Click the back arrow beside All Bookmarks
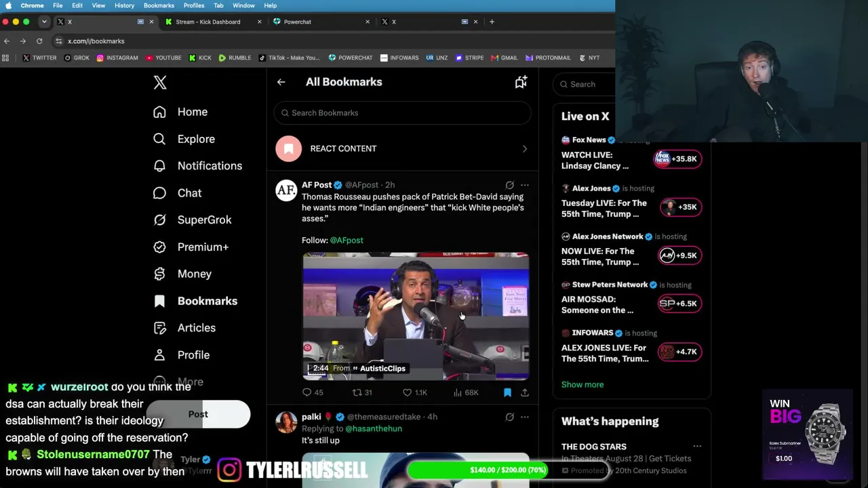This screenshot has height=488, width=868. tap(281, 82)
